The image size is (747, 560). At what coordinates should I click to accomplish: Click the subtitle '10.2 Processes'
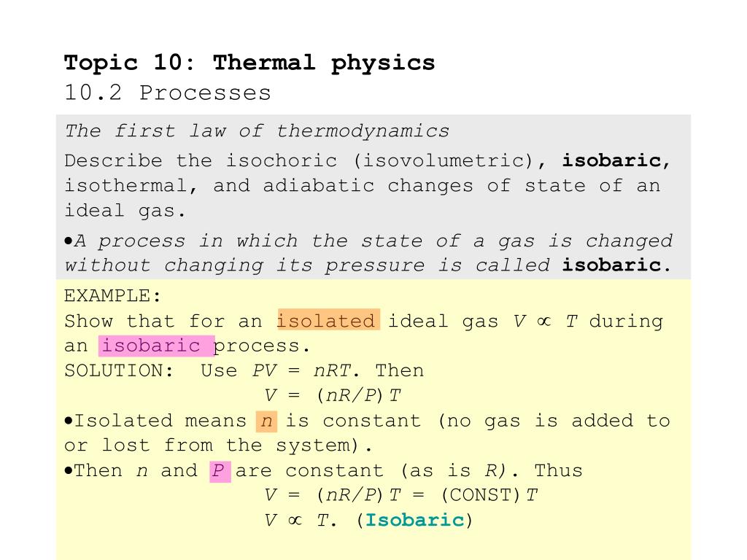tap(168, 93)
